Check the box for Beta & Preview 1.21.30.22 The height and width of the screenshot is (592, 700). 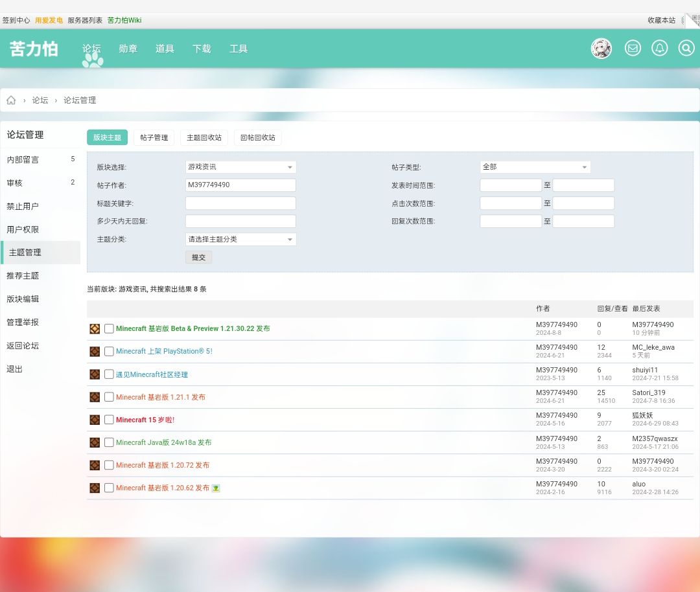tap(109, 329)
